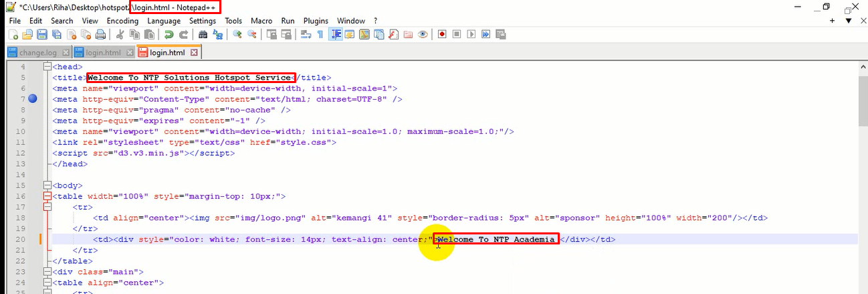
Task: Close the change.log tab
Action: click(x=65, y=52)
